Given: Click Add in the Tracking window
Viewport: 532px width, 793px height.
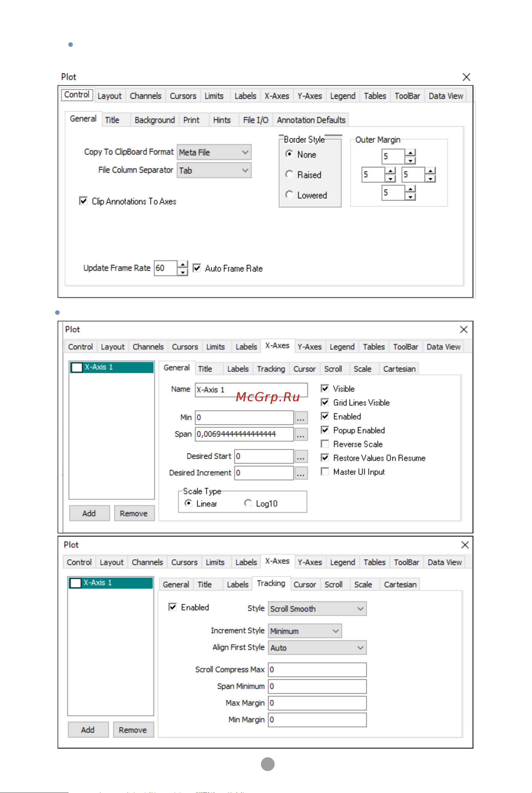Looking at the screenshot, I should [x=88, y=730].
